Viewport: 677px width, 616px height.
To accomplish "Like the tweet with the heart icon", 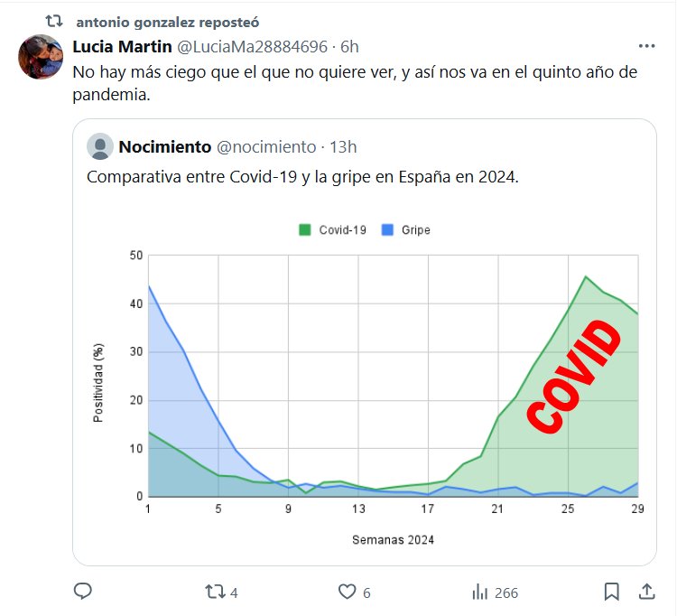I will (348, 592).
